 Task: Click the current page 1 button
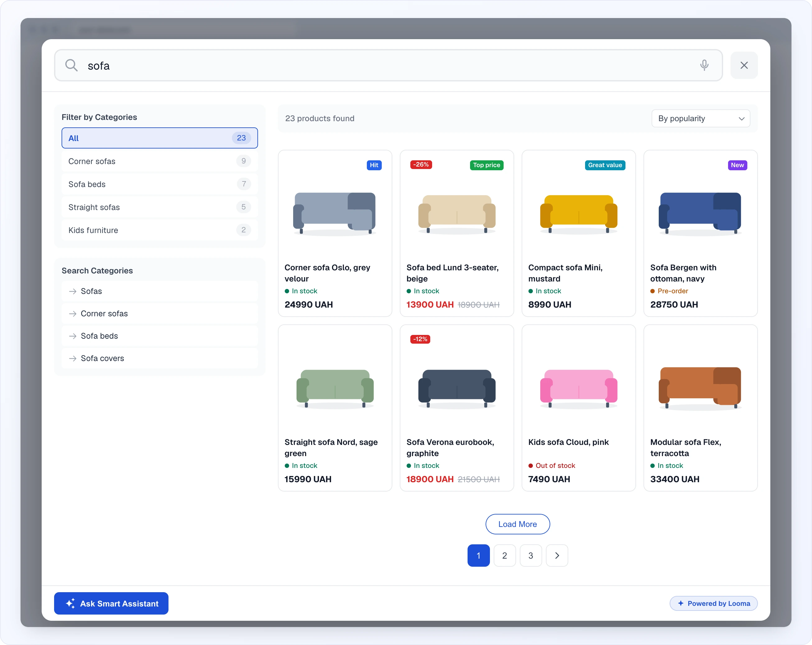point(478,556)
